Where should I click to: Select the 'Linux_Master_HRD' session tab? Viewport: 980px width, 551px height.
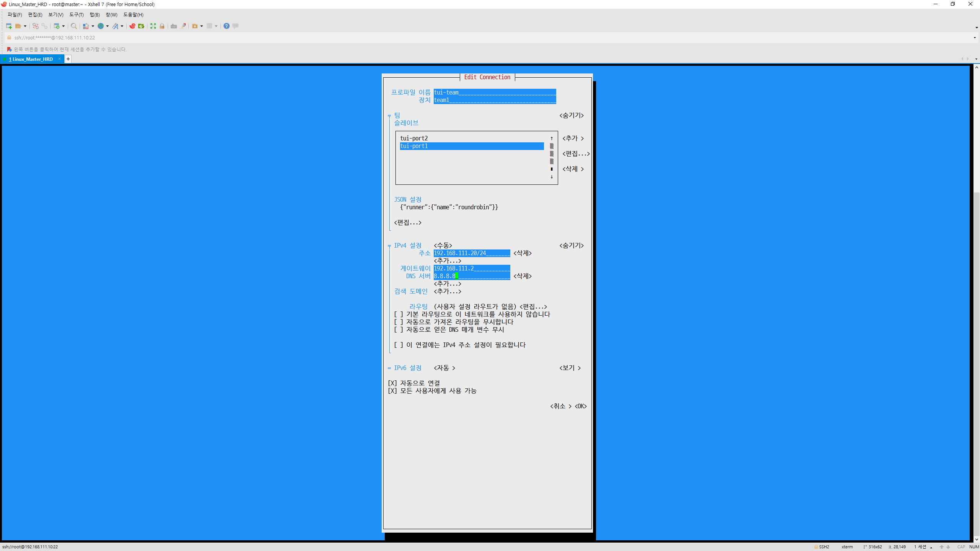[x=33, y=59]
